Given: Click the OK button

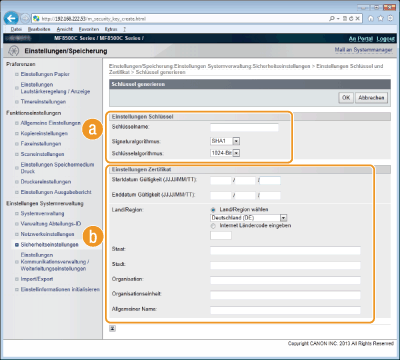Looking at the screenshot, I should [x=346, y=98].
